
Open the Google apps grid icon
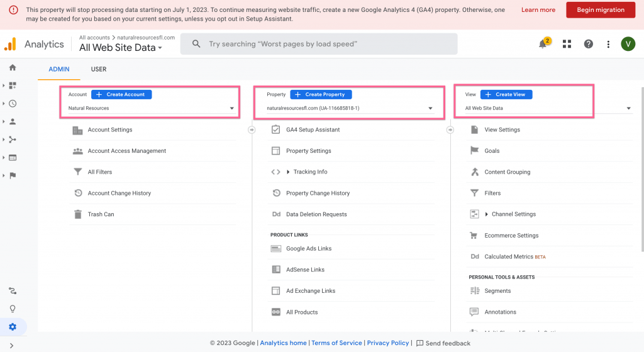click(567, 44)
